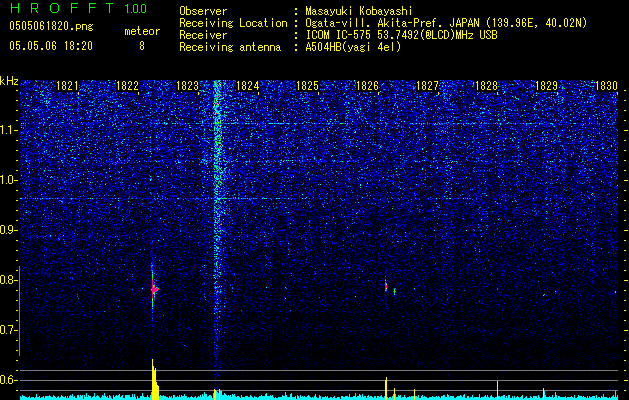This screenshot has height=400, width=629.
Task: Click the 1.1 kHz axis label
Action: coord(9,130)
